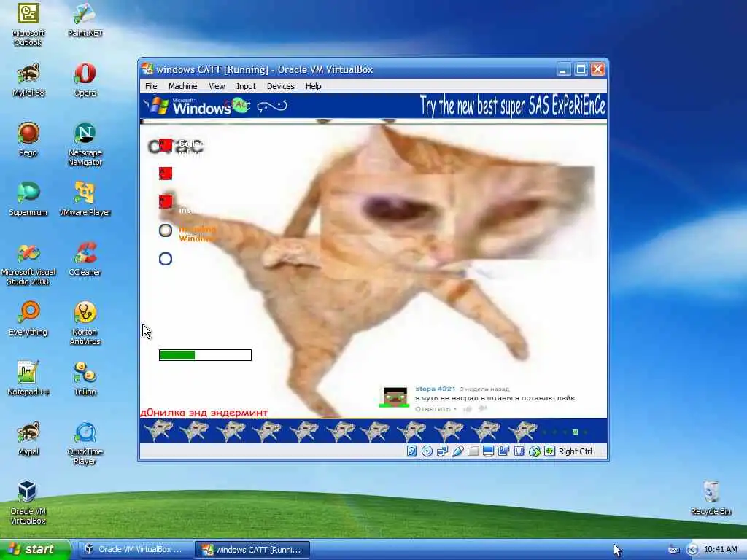Click the red 'дОнилка энд эндерминт' text
The width and height of the screenshot is (747, 560).
click(204, 413)
